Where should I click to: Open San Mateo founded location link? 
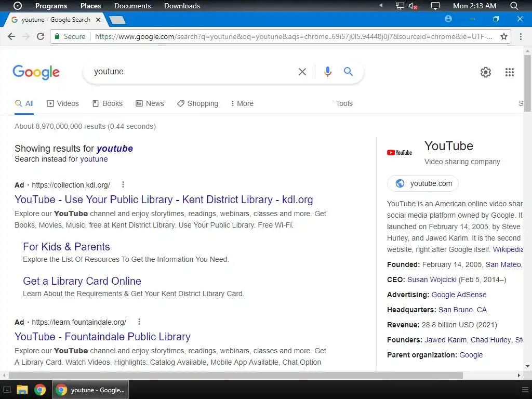[503, 264]
